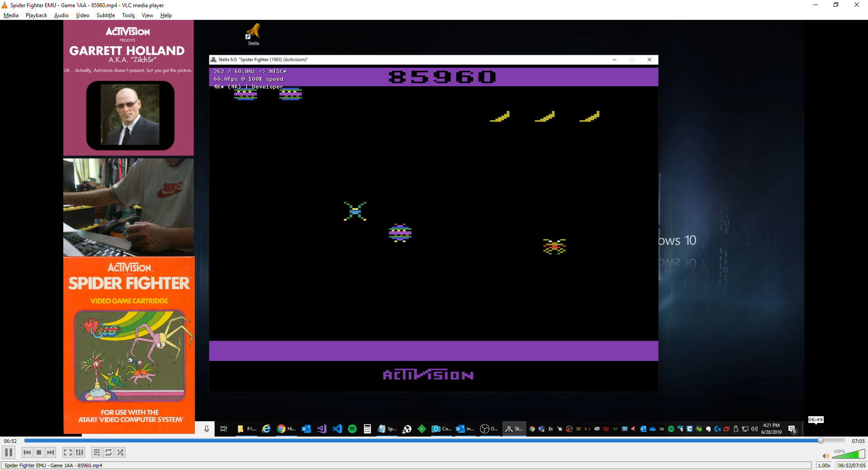Open the Help menu
Viewport: 868px width, 470px height.
pyautogui.click(x=166, y=15)
